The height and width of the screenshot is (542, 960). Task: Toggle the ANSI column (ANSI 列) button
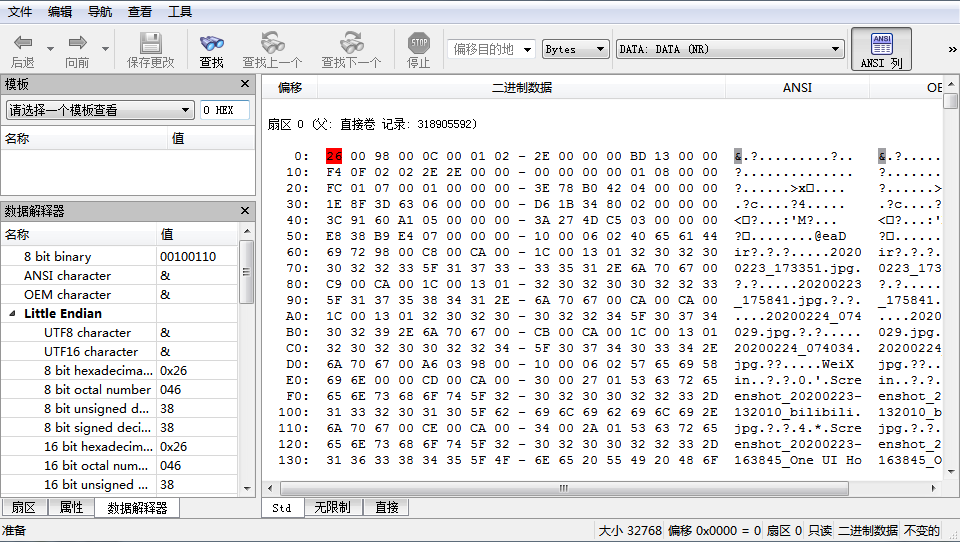[881, 49]
